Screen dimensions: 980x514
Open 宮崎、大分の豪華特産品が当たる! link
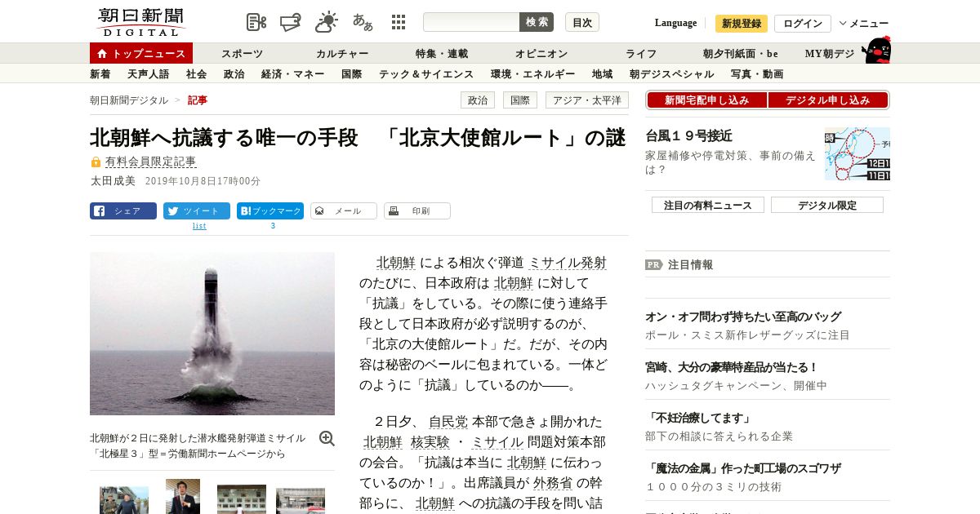coord(732,367)
